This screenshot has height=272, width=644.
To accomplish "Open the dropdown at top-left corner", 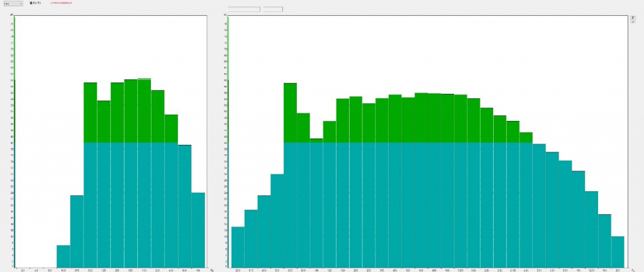I will pos(13,3).
